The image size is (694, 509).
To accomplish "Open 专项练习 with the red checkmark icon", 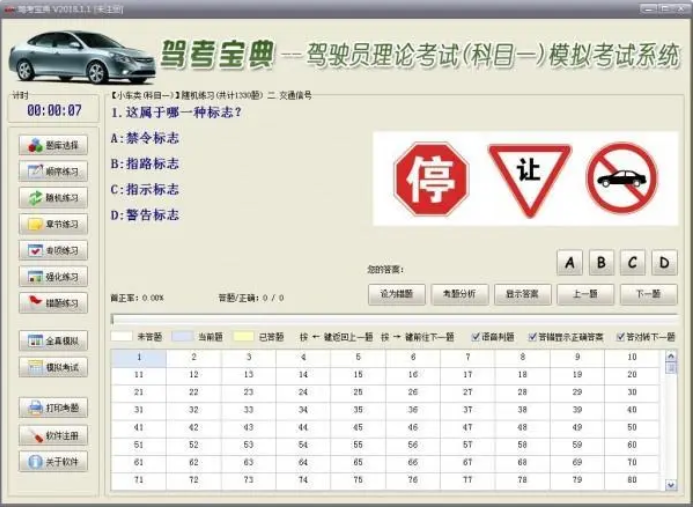I will click(53, 251).
